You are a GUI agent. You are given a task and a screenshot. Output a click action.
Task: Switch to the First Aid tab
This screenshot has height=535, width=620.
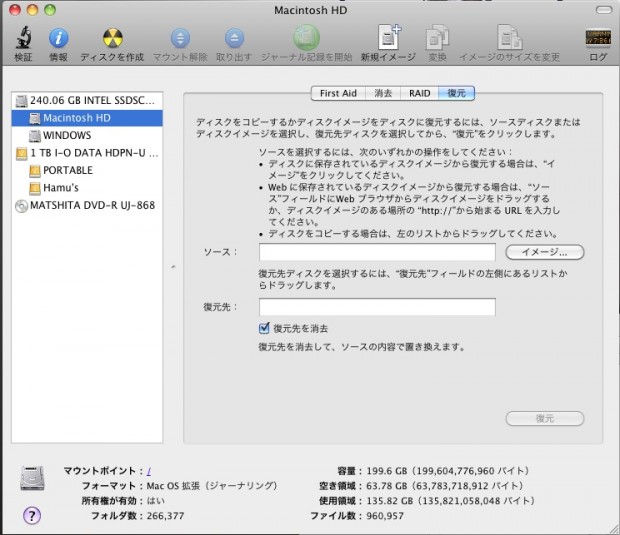click(338, 93)
